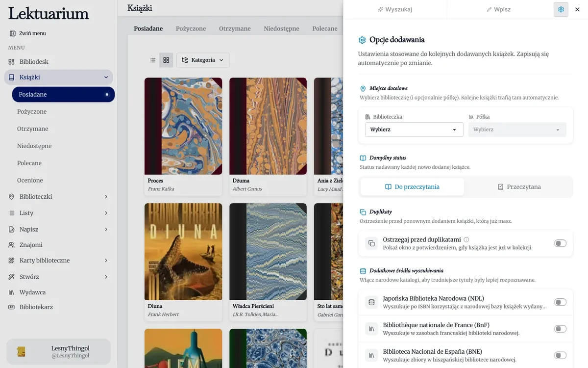The height and width of the screenshot is (368, 588).
Task: Toggle the Biblioteca Nacional de España source
Action: point(560,355)
